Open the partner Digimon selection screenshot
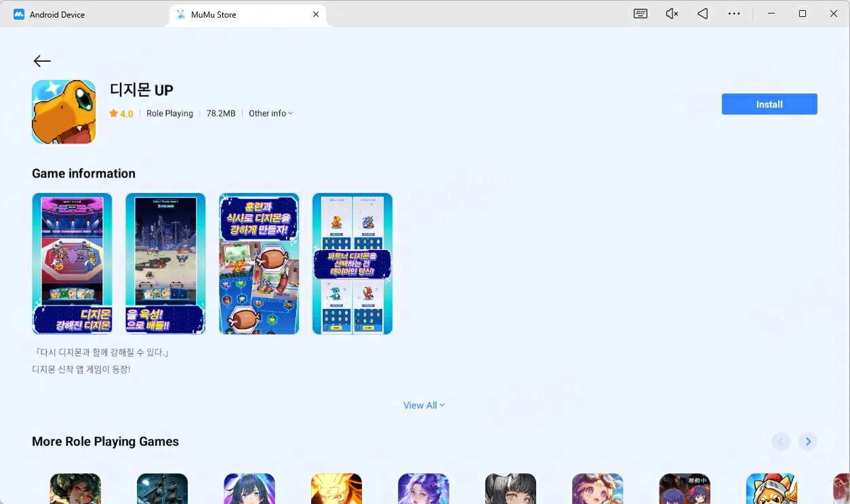This screenshot has width=850, height=504. point(352,264)
